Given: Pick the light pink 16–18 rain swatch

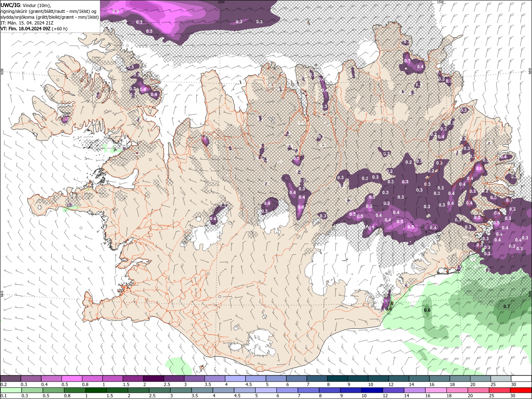Looking at the screenshot, I should (435, 390).
